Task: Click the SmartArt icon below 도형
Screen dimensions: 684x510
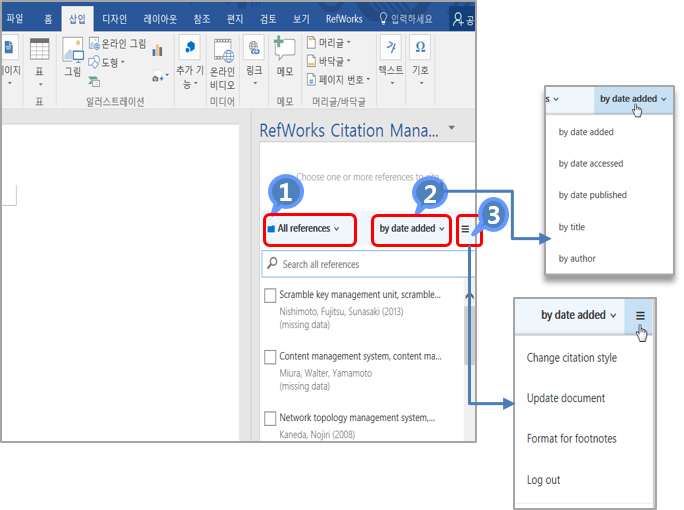Action: [x=94, y=81]
